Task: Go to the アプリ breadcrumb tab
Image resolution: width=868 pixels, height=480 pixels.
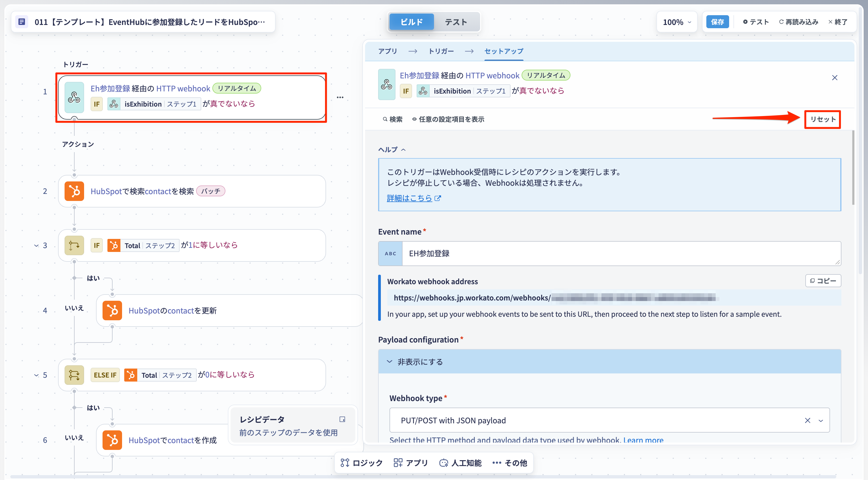Action: (388, 51)
